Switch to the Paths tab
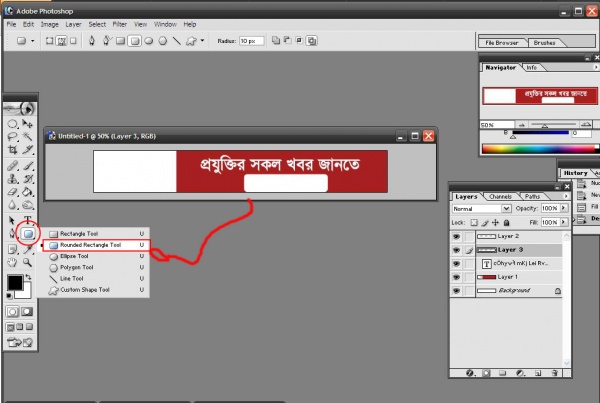Screen dimensions: 600x403 [x=532, y=196]
